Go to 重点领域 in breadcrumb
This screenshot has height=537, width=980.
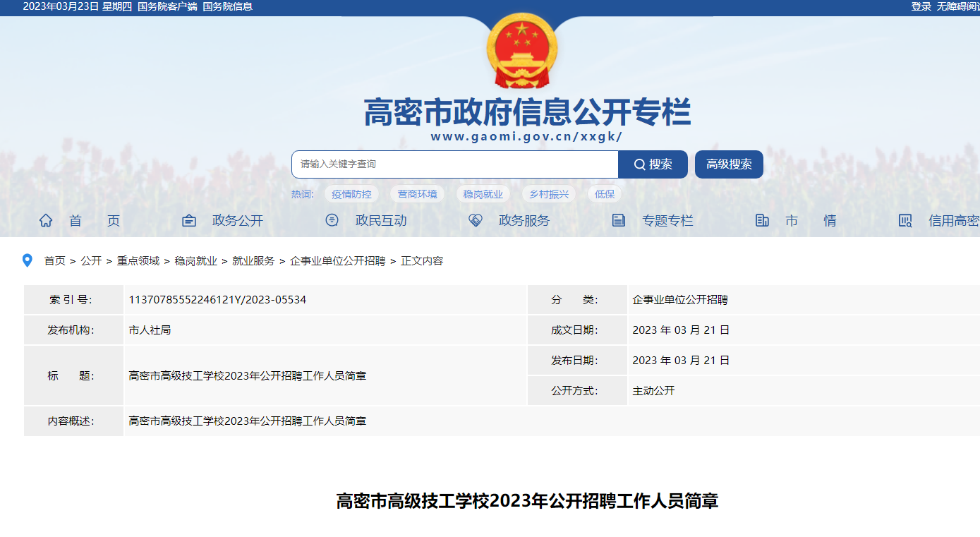(x=138, y=260)
